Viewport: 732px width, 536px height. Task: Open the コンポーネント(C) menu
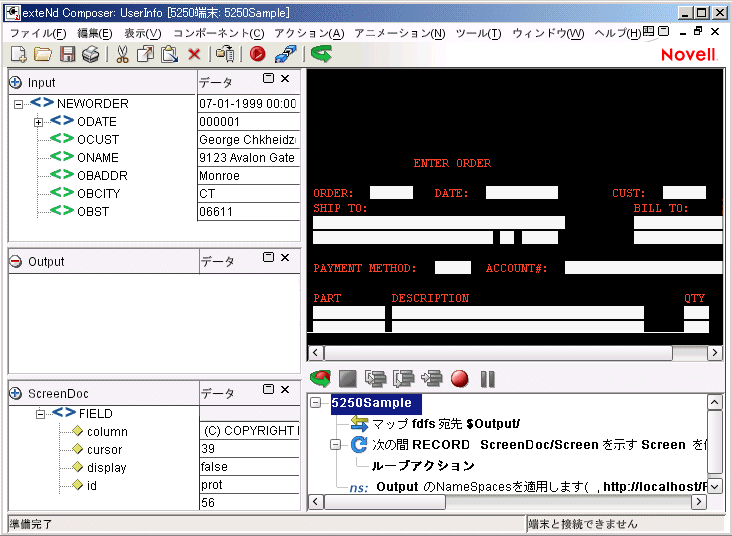tap(219, 33)
